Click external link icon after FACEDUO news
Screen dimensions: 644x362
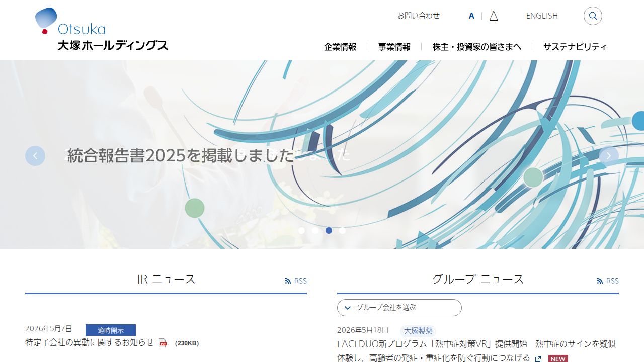[x=538, y=359]
